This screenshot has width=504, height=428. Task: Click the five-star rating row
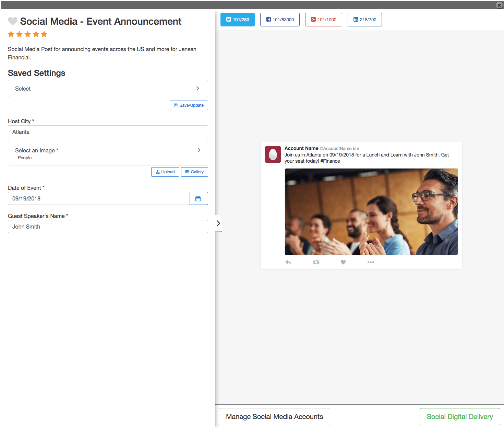(x=28, y=34)
